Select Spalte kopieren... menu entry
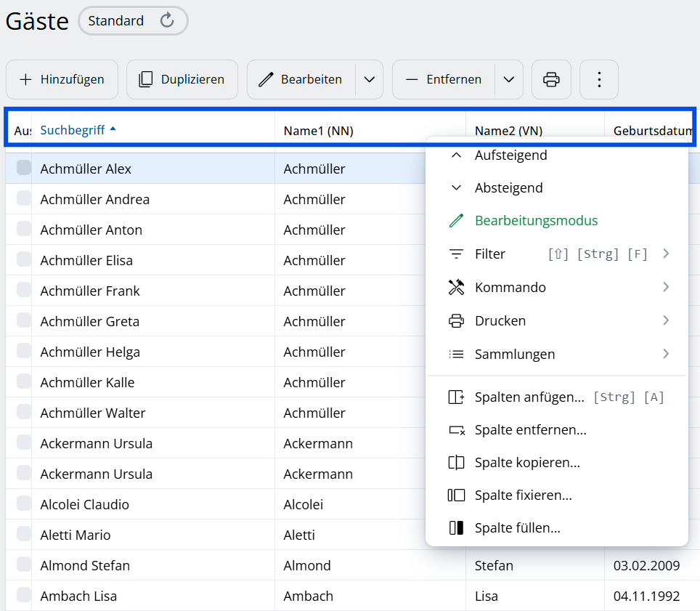The image size is (700, 611). click(x=557, y=463)
